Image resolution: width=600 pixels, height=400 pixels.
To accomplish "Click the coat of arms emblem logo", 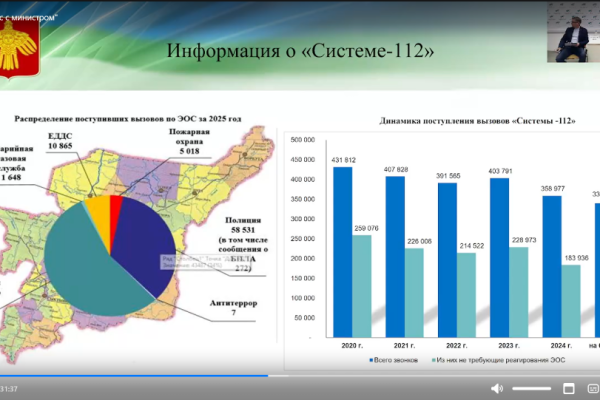I will click(x=19, y=49).
